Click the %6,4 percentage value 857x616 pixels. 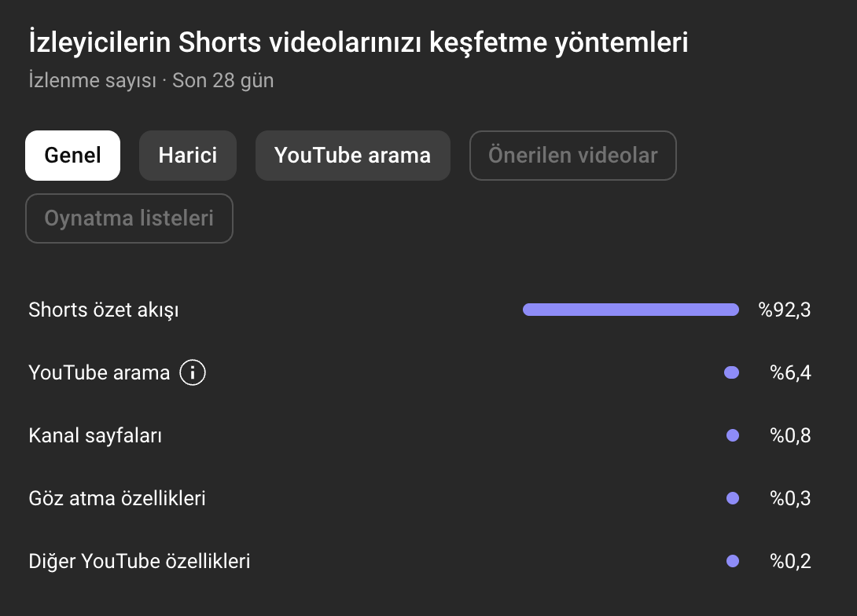click(x=790, y=372)
